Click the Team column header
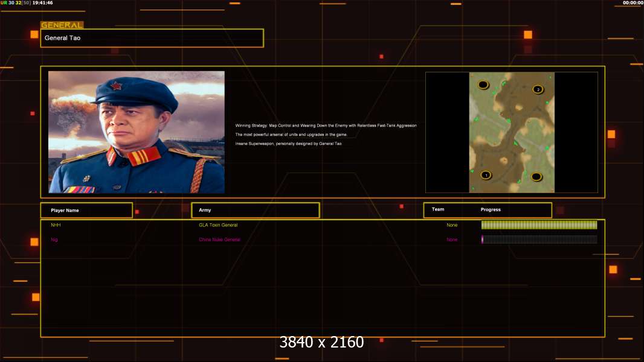 tap(438, 209)
